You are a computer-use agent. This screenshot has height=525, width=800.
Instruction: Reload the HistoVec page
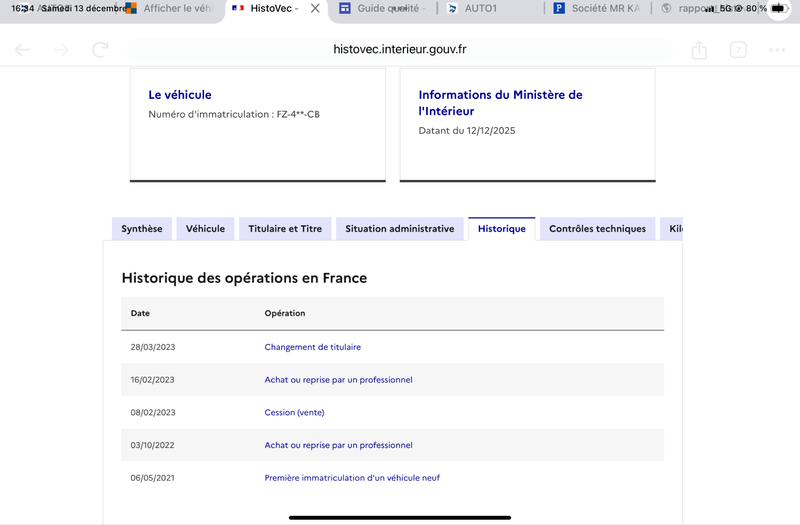pos(100,50)
